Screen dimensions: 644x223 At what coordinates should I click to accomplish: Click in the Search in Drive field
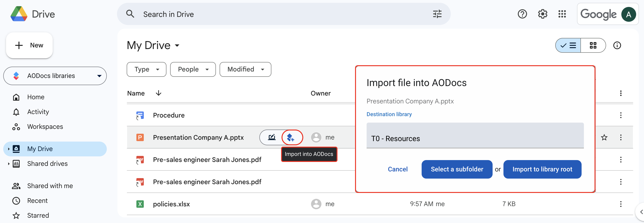[x=284, y=14]
